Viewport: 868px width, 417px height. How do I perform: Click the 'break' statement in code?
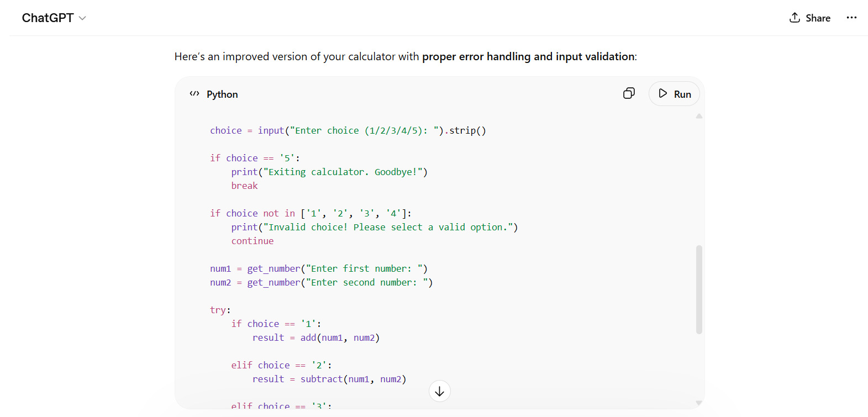[x=244, y=186]
